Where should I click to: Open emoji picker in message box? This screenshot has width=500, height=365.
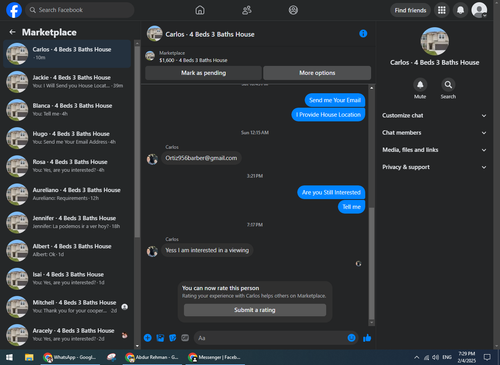click(351, 338)
